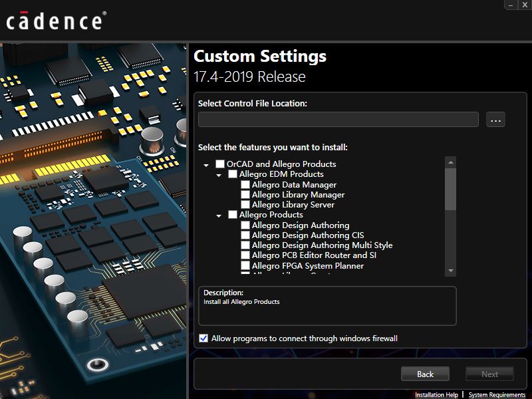Collapse the Allegro Products node
Viewport: 532px width, 399px height.
pyautogui.click(x=219, y=215)
